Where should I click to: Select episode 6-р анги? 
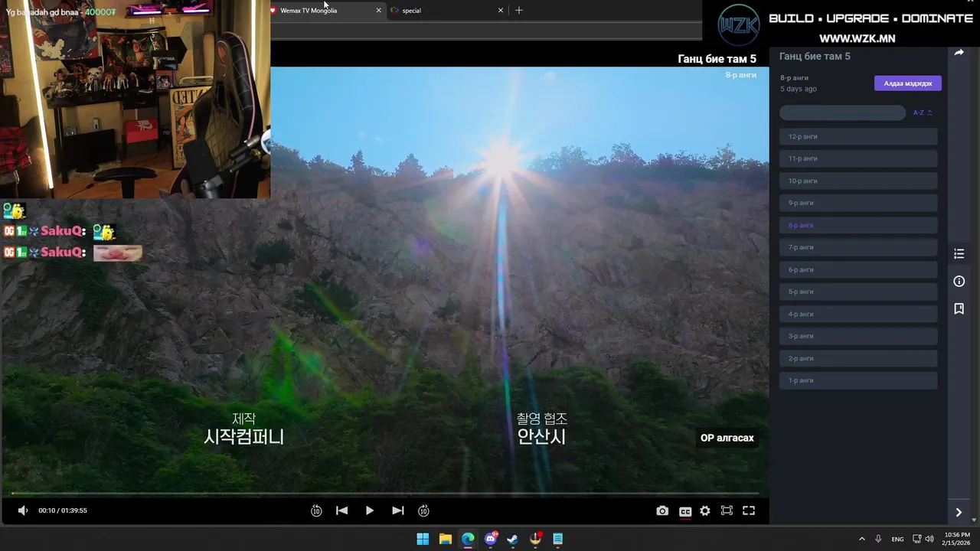858,270
